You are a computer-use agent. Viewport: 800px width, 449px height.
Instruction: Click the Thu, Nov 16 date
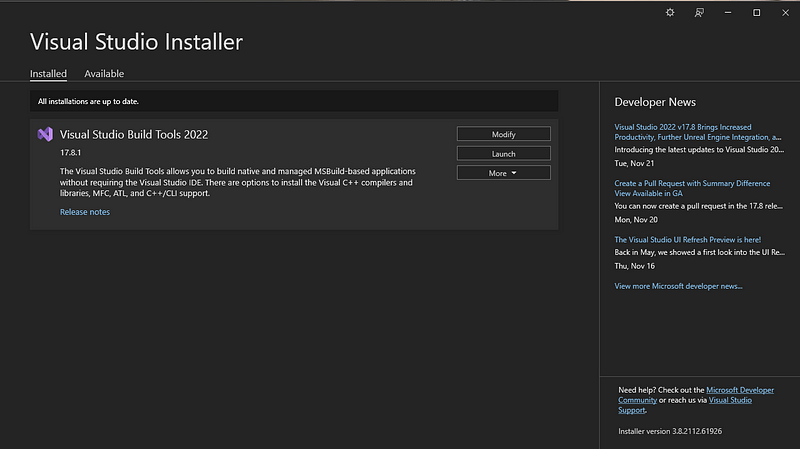[635, 266]
